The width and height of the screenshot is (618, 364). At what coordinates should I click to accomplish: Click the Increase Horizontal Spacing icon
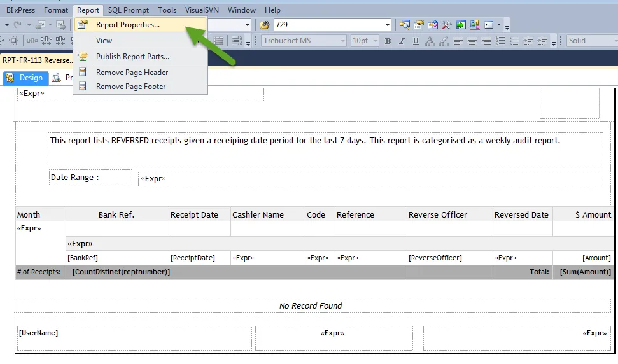(x=46, y=41)
